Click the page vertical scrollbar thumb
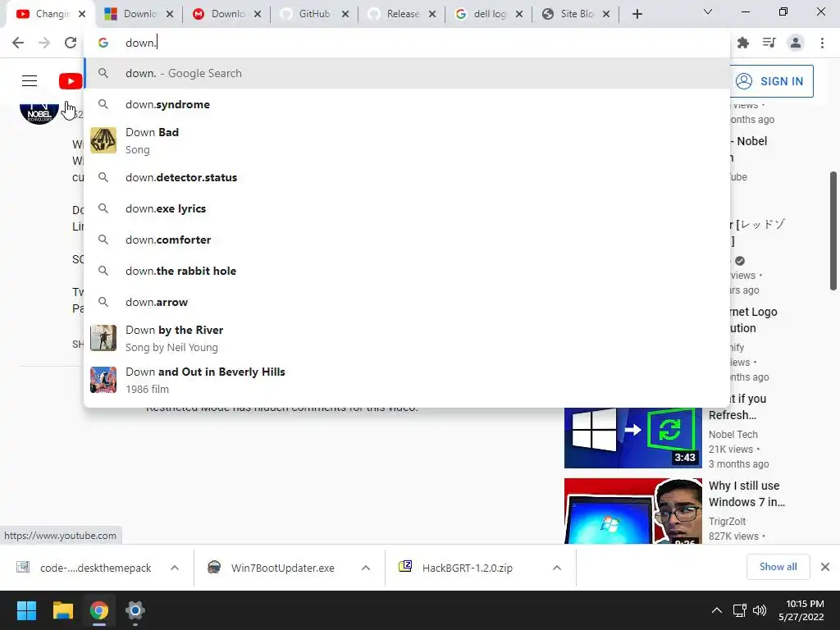 (x=833, y=231)
